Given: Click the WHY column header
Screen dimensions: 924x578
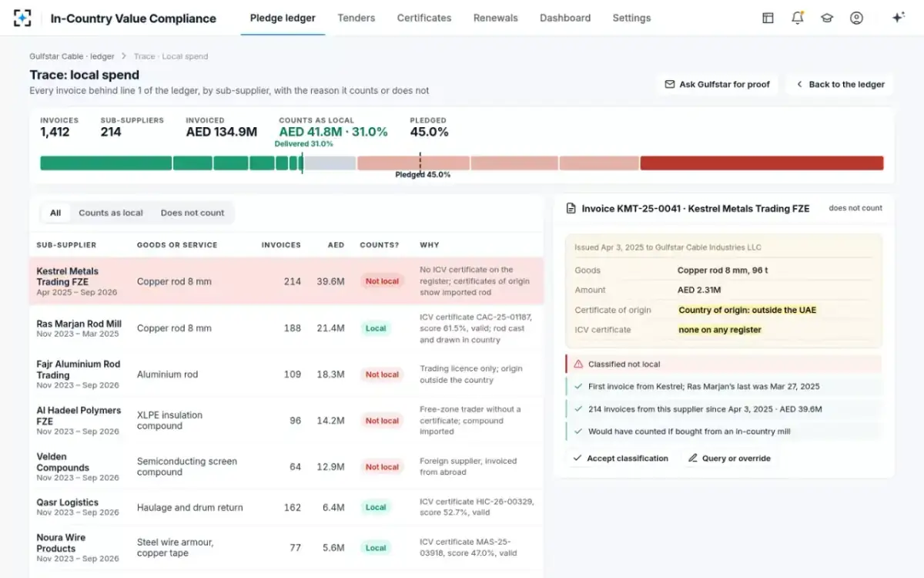Looking at the screenshot, I should (x=430, y=245).
